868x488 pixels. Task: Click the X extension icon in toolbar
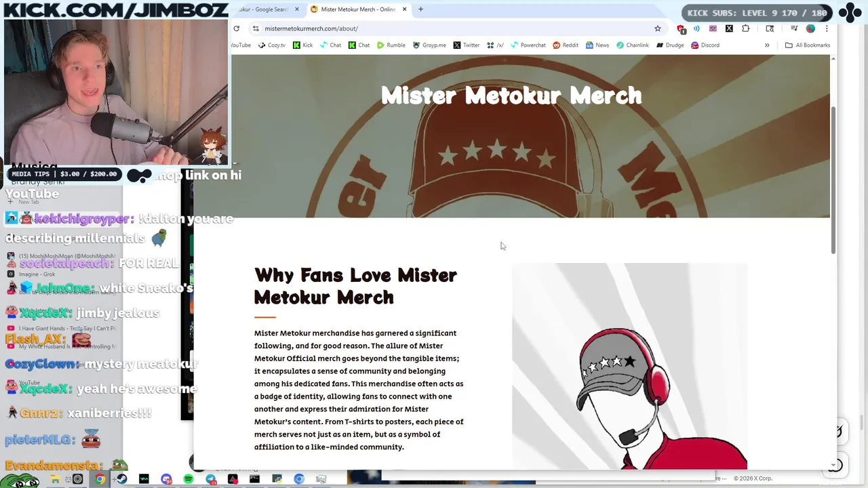(x=729, y=28)
